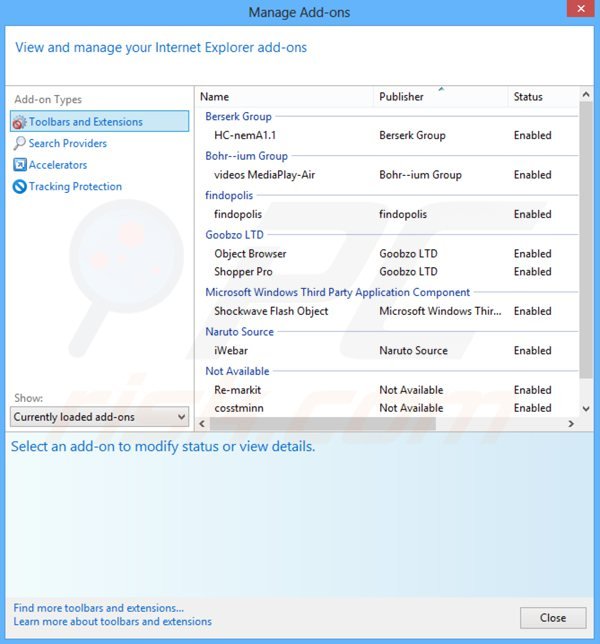The height and width of the screenshot is (644, 600).
Task: Select Toolbars and Extensions add-on type
Action: point(99,122)
